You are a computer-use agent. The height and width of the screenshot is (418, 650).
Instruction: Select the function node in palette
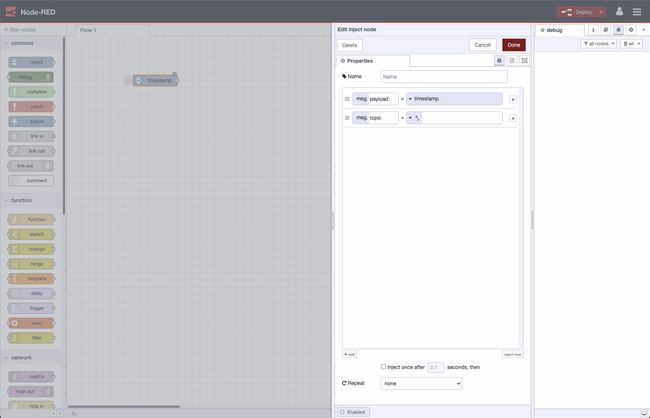tap(31, 219)
